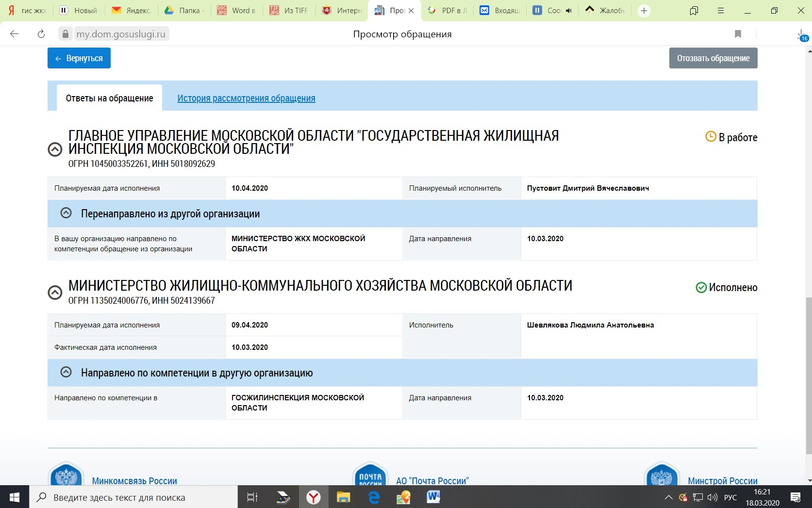Screen dimensions: 812x508
Task: Select "Ответы на обращение" tab
Action: tap(109, 98)
